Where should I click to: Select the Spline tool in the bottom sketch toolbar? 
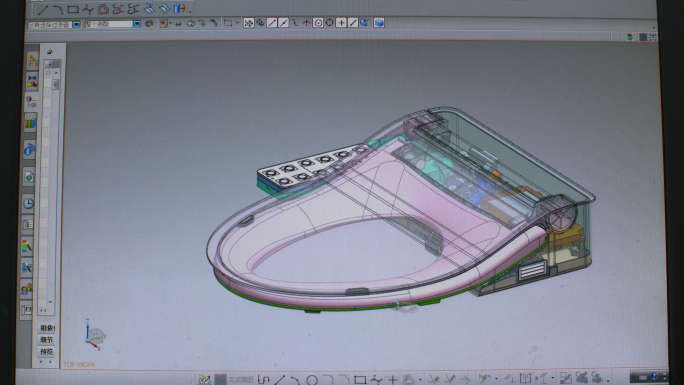(x=376, y=380)
